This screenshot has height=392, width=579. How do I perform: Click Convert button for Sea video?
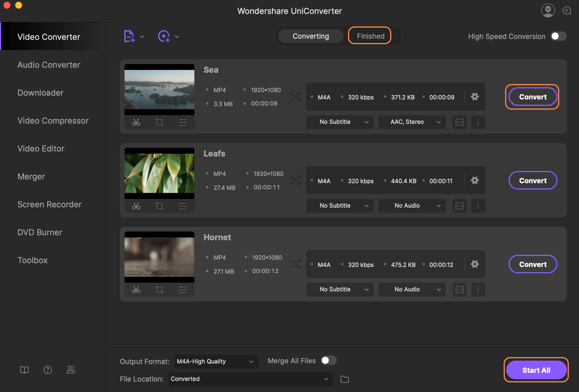[x=533, y=96]
